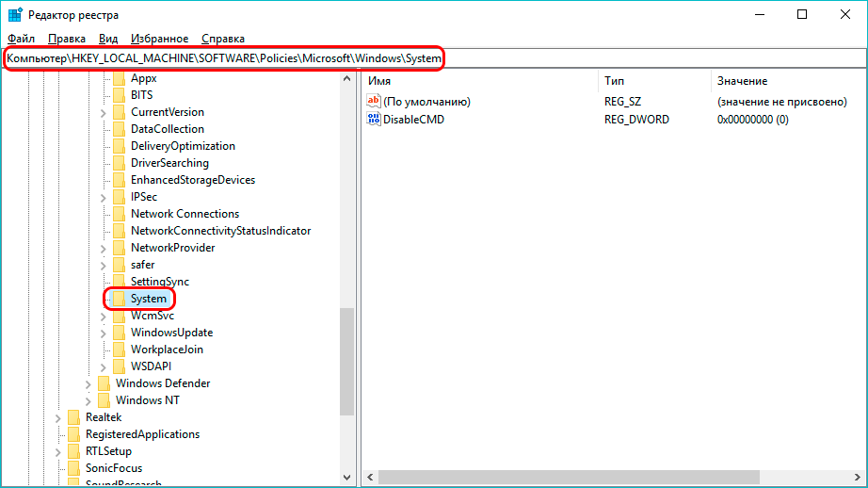Click the (По умолчанию) string value icon
The image size is (868, 488).
374,102
